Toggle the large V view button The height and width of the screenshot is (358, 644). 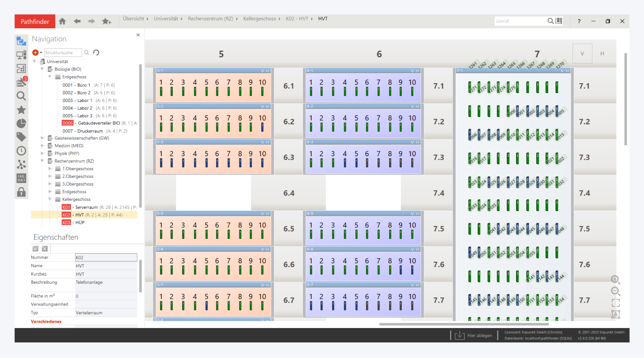point(582,54)
